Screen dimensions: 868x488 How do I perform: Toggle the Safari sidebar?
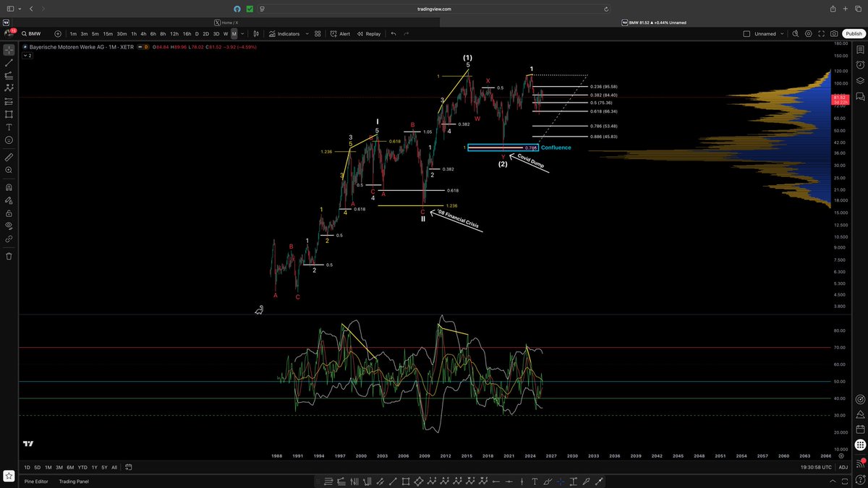[x=10, y=9]
